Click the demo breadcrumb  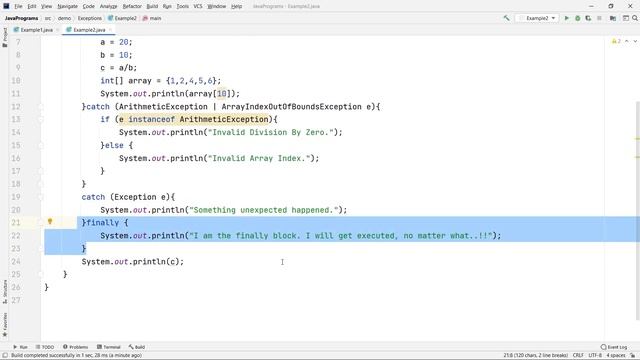(64, 18)
